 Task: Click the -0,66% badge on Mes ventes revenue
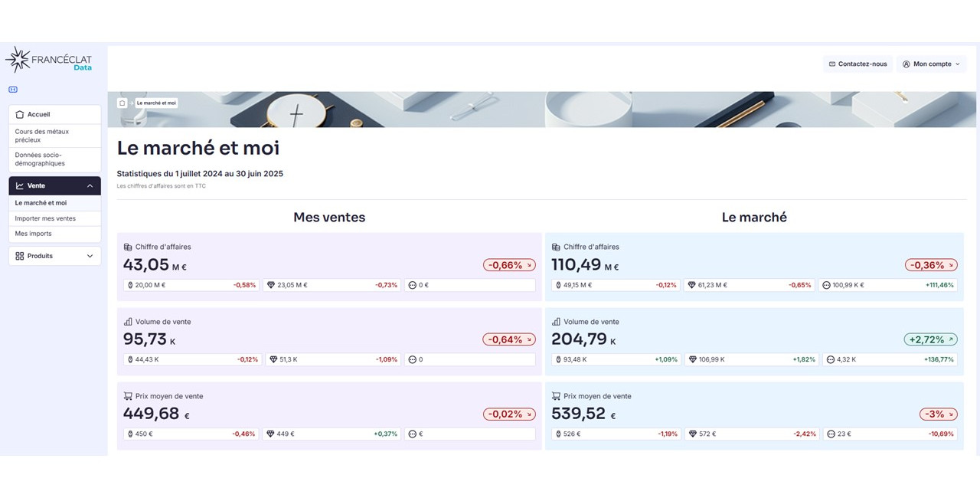coord(509,265)
